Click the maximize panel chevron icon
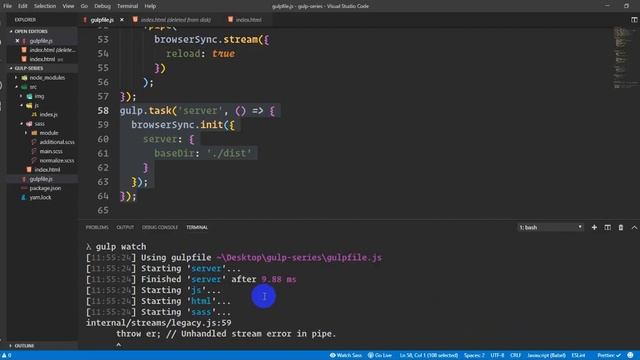 634,227
